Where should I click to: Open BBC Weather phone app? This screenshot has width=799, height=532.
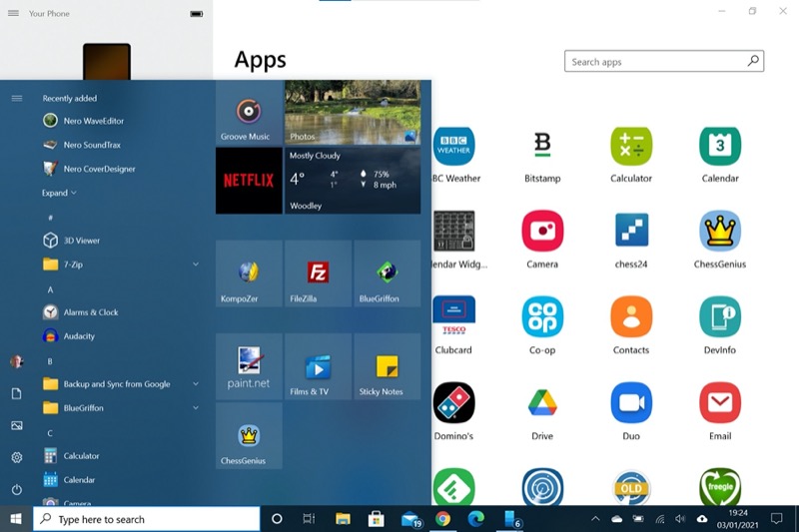454,147
